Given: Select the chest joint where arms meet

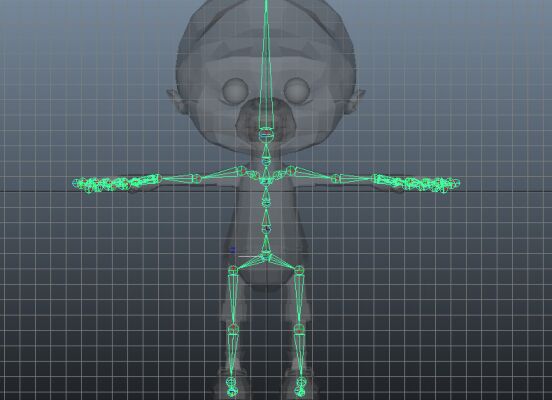Looking at the screenshot, I should click(x=266, y=181).
